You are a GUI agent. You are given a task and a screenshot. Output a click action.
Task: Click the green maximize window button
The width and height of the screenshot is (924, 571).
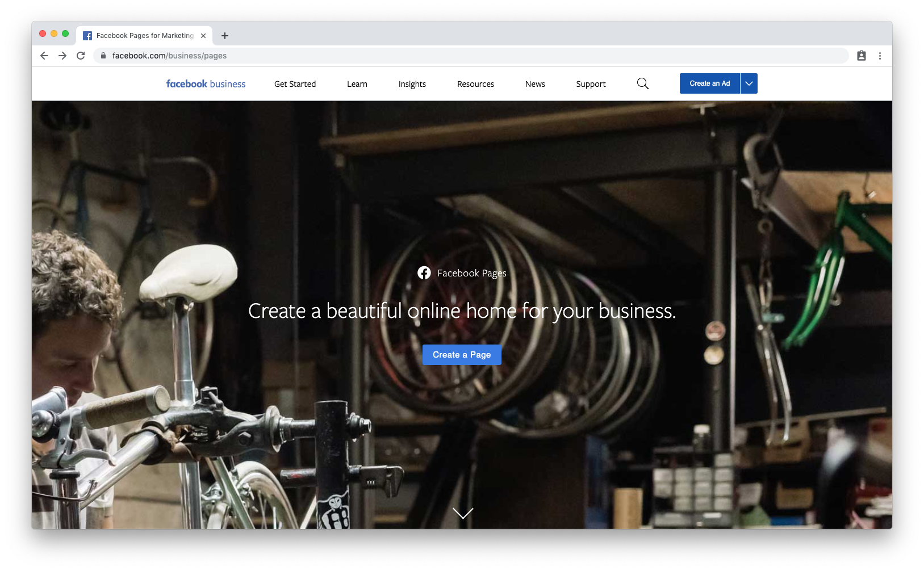coord(65,33)
